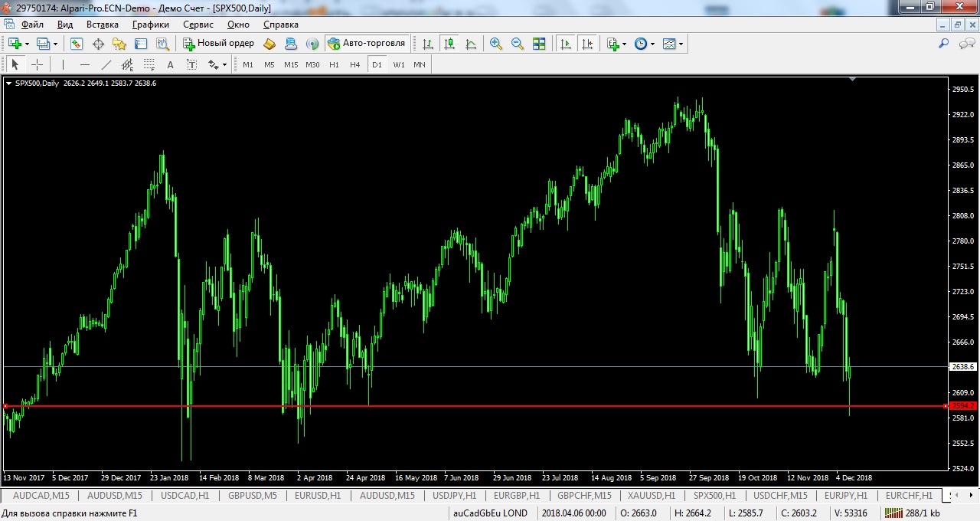Open the signals icon before Авто-торговля
The image size is (980, 521).
pyautogui.click(x=312, y=44)
